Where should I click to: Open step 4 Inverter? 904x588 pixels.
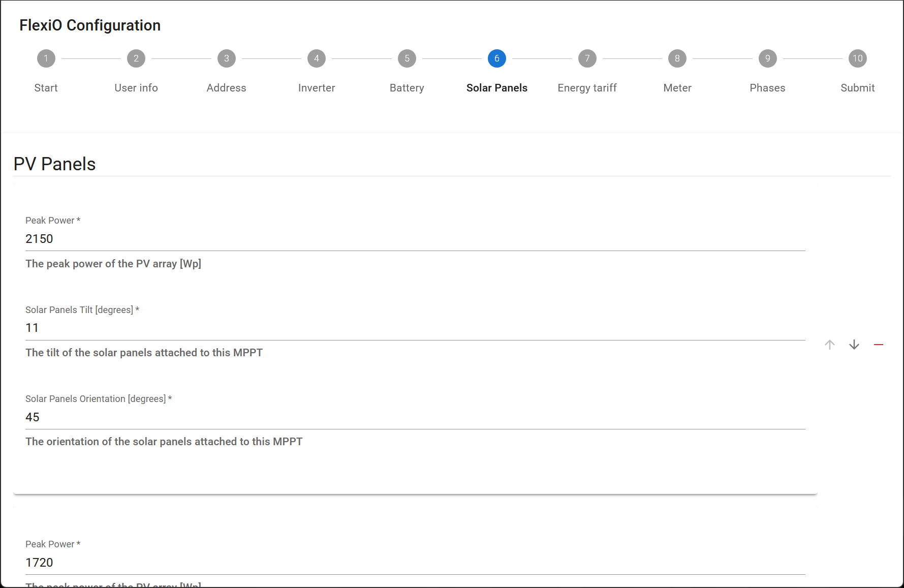[x=316, y=58]
